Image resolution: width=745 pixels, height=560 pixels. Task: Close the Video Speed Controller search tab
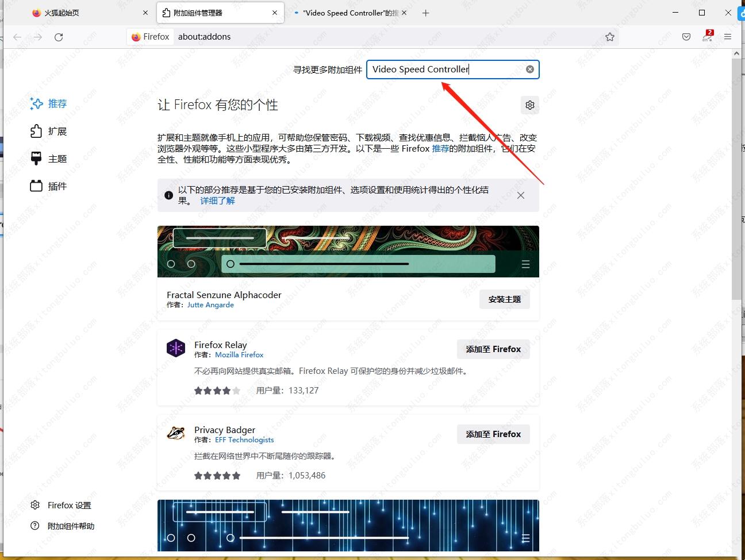click(404, 13)
